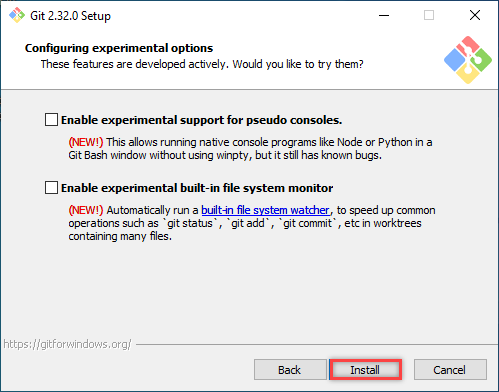Click the https://gitforwindows.org/ text
Viewport: 499px width, 392px height.
click(68, 344)
